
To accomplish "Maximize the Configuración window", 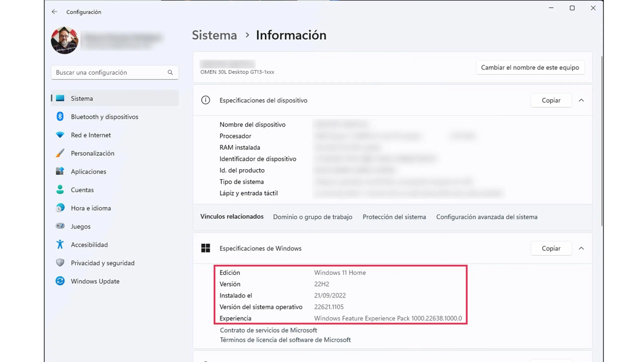I will pos(572,8).
